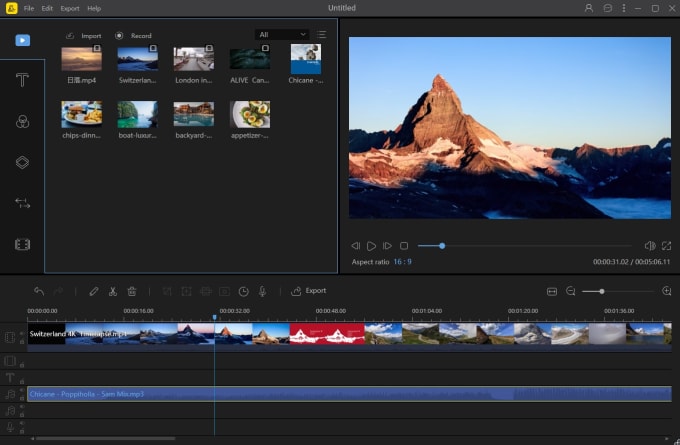The height and width of the screenshot is (445, 680).
Task: Click the preview progress slider handle
Action: (442, 246)
